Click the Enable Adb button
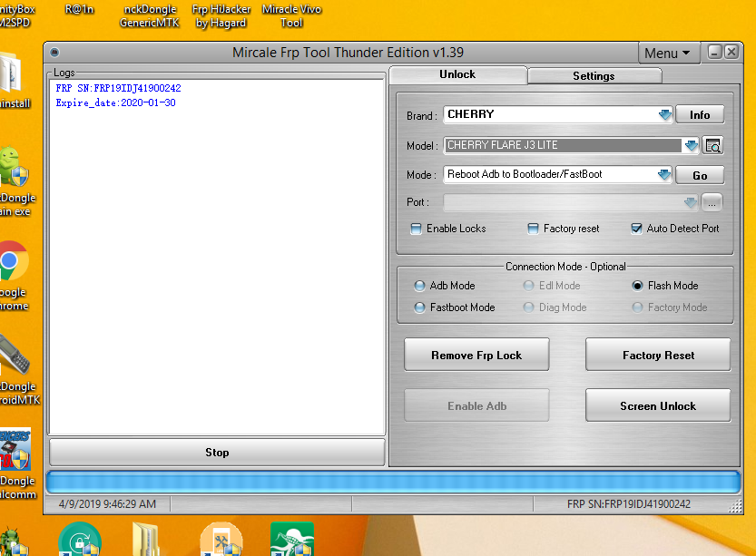Screen dimensions: 756x556 tap(476, 405)
